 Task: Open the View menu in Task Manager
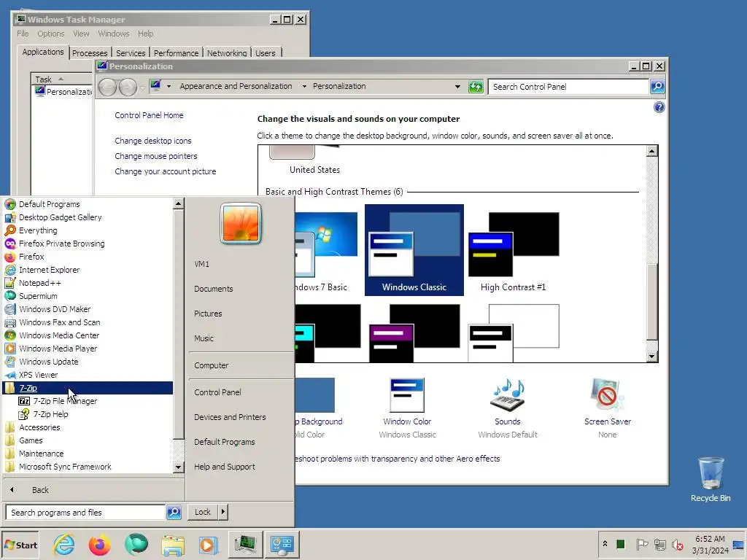click(81, 34)
